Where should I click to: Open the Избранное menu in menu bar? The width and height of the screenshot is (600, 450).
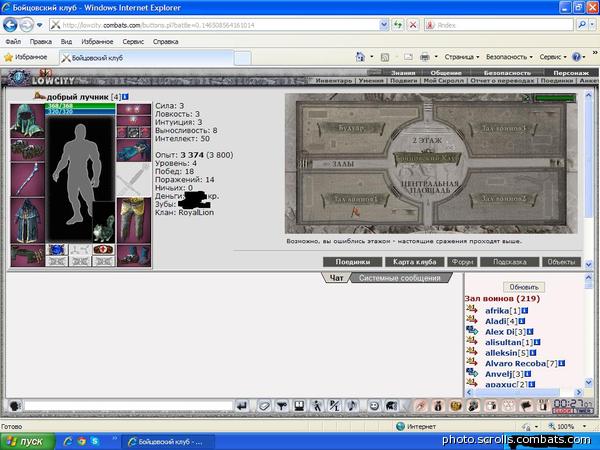pyautogui.click(x=97, y=41)
